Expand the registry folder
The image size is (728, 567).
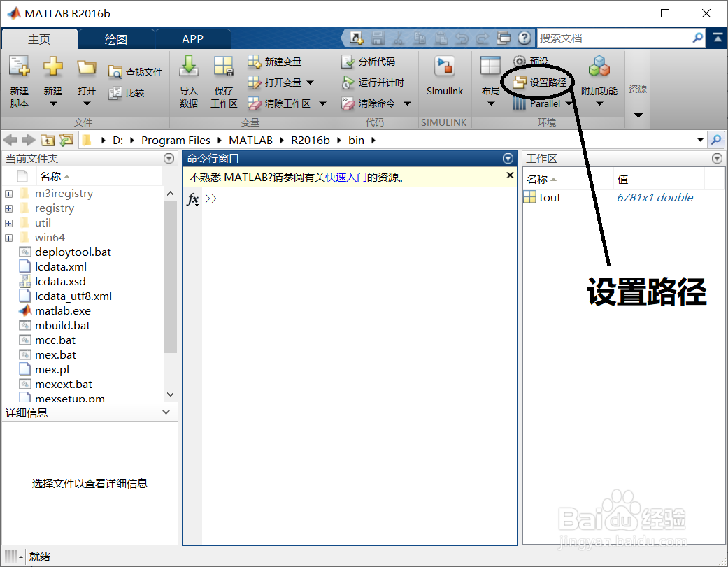point(9,209)
